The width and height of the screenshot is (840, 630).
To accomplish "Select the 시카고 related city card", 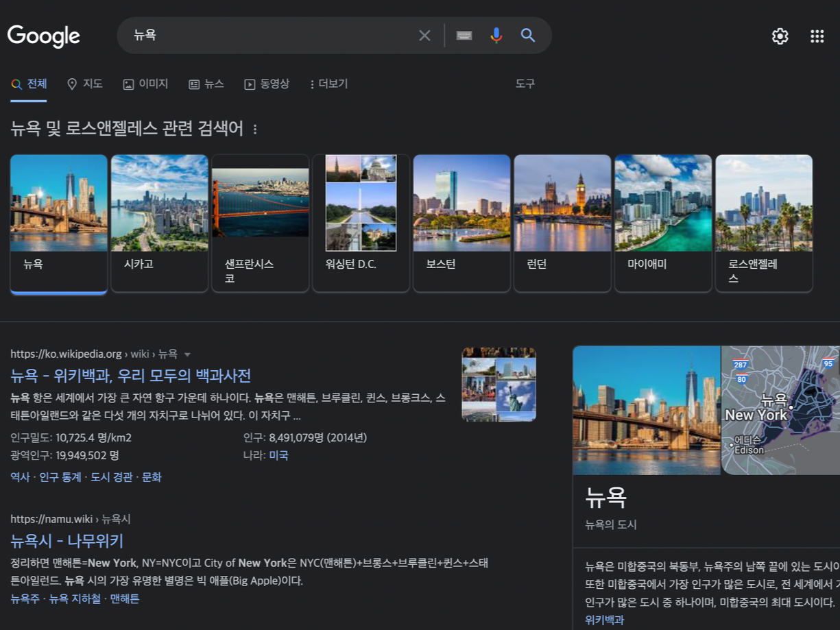I will point(159,223).
